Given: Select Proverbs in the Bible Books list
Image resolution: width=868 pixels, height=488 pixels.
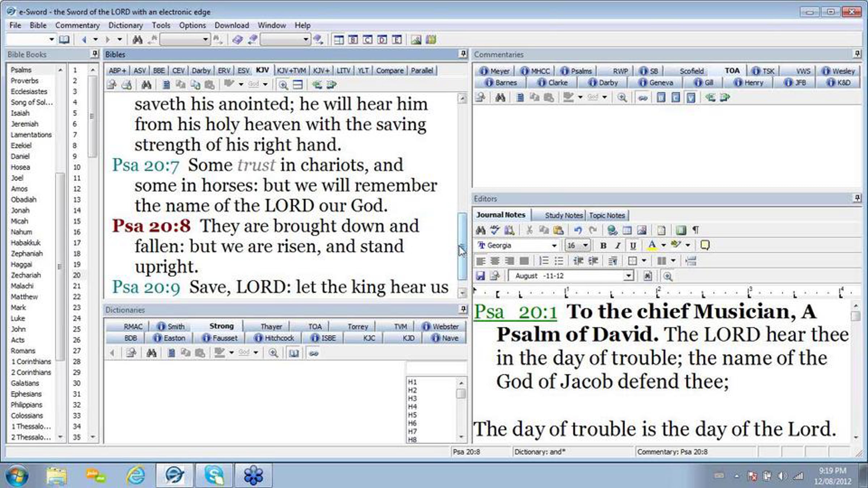Looking at the screenshot, I should tap(25, 81).
